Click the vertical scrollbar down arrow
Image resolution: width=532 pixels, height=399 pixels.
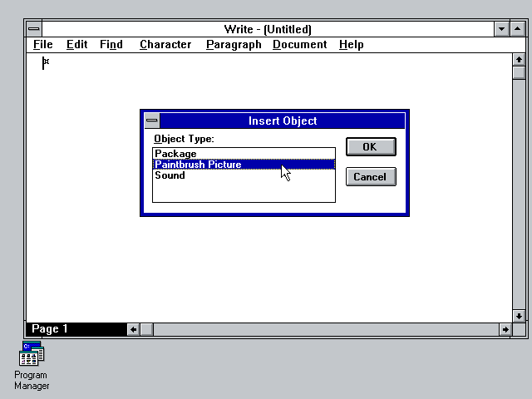click(x=520, y=316)
